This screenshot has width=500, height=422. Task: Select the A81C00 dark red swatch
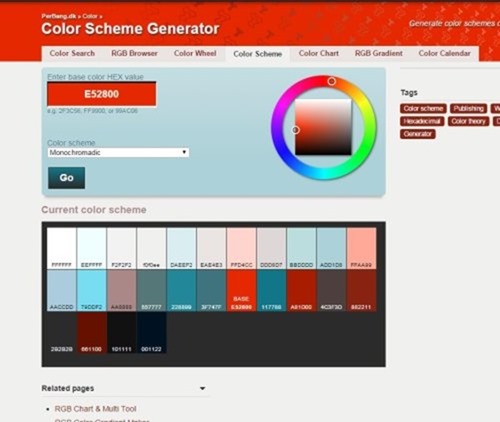click(x=301, y=290)
